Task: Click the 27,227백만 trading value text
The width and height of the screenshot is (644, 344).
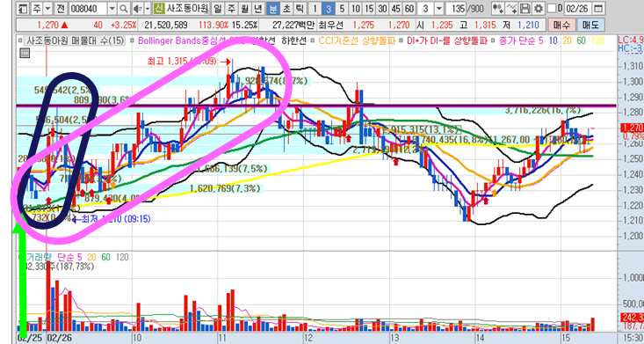Action: pyautogui.click(x=293, y=26)
